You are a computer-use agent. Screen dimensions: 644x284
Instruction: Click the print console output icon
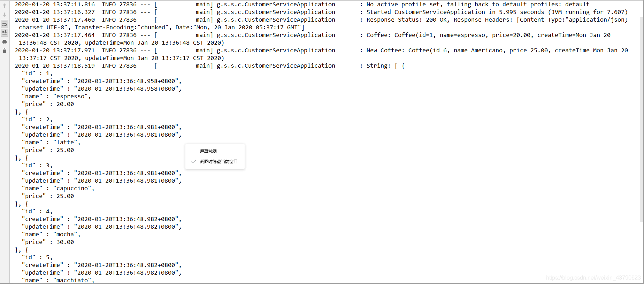point(5,42)
